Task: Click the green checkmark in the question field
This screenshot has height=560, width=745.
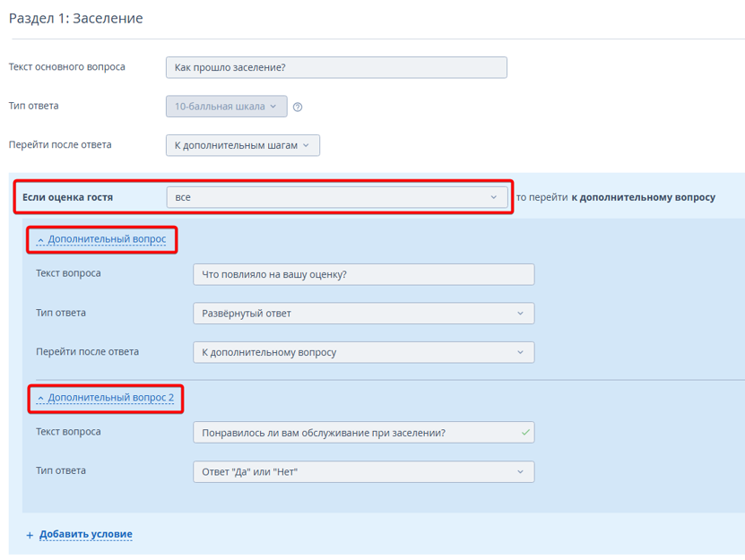Action: (525, 433)
